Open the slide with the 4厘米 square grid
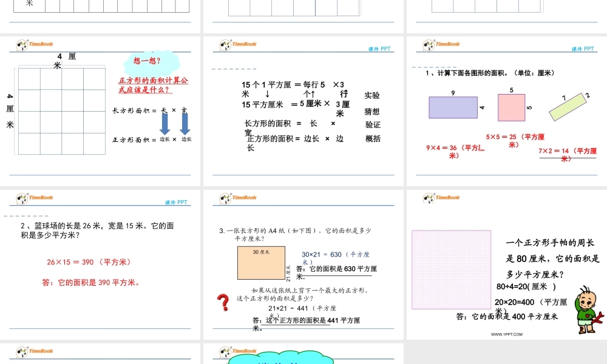The height and width of the screenshot is (364, 607). [100, 111]
